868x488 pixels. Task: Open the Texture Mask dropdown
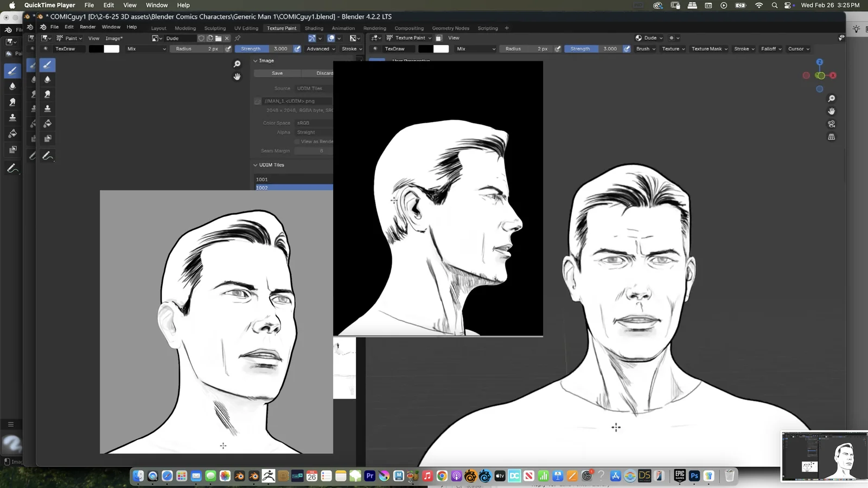point(709,49)
